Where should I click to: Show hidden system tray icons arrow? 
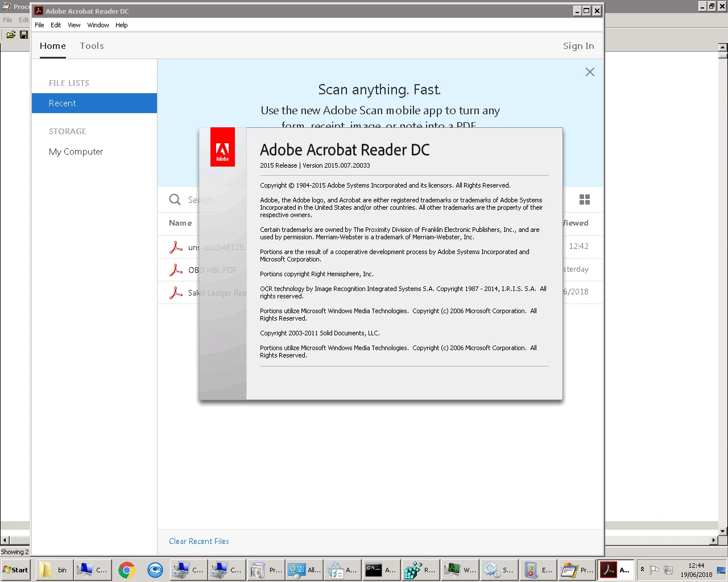(x=642, y=569)
